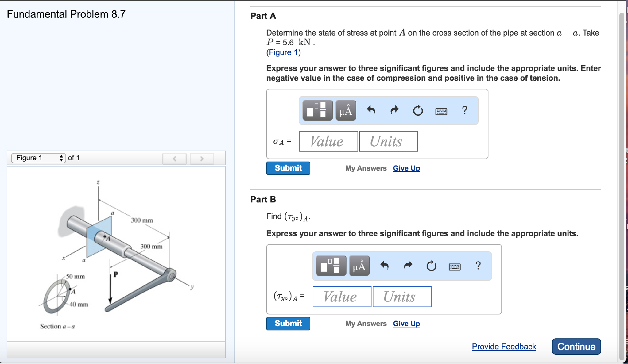
Task: Open the equation template palette in Part A
Action: [317, 110]
